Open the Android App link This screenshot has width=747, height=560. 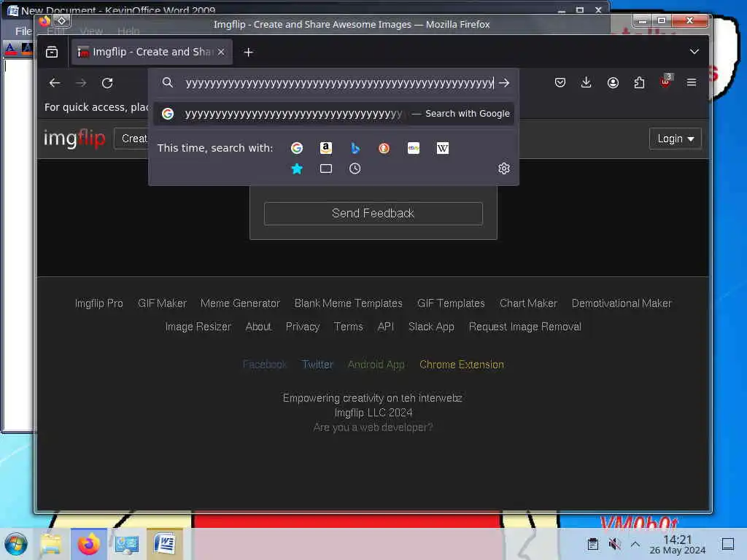click(376, 365)
